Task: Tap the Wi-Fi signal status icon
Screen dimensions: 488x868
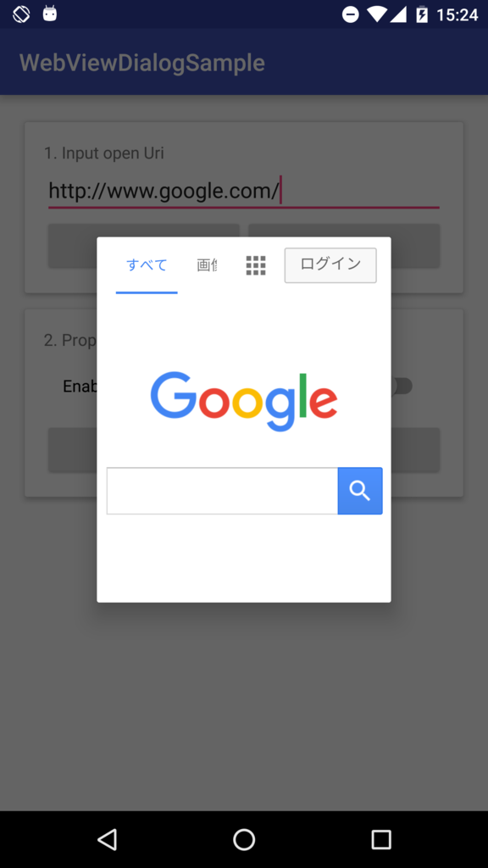Action: tap(377, 14)
